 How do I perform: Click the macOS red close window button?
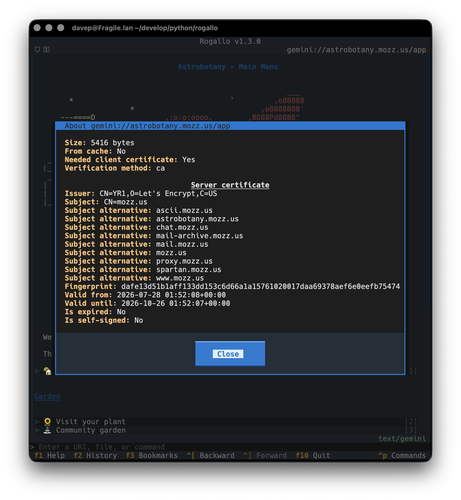(x=37, y=28)
